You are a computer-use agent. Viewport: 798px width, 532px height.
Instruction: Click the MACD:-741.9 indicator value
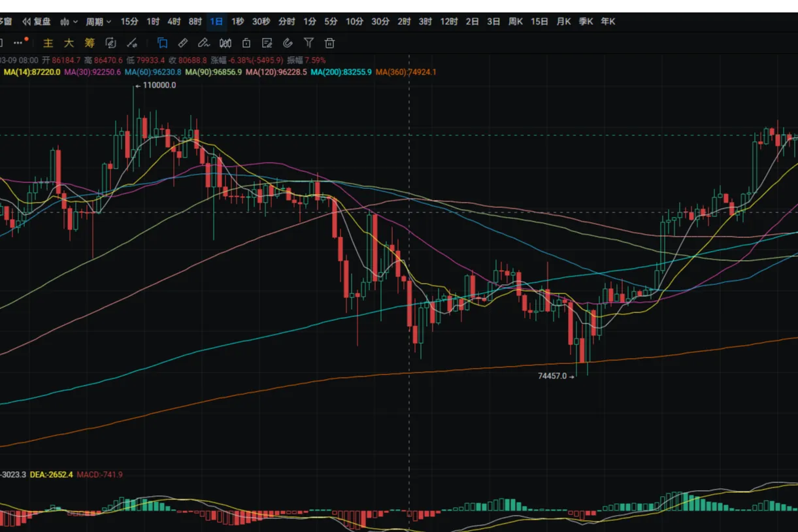[x=99, y=474]
